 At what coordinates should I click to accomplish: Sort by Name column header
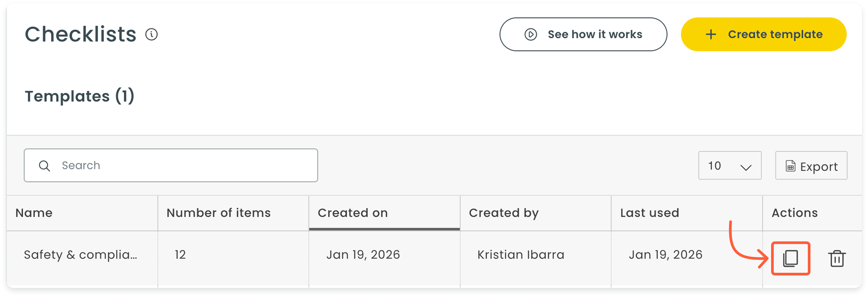(x=34, y=213)
